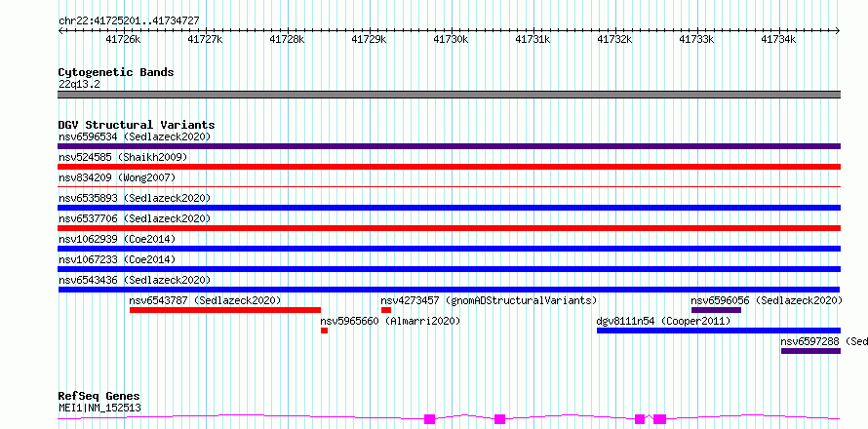Screen dimensions: 868x429
Task: Select the nsv6543436 (Sedlazeck2020) blue variant bar
Action: point(449,290)
